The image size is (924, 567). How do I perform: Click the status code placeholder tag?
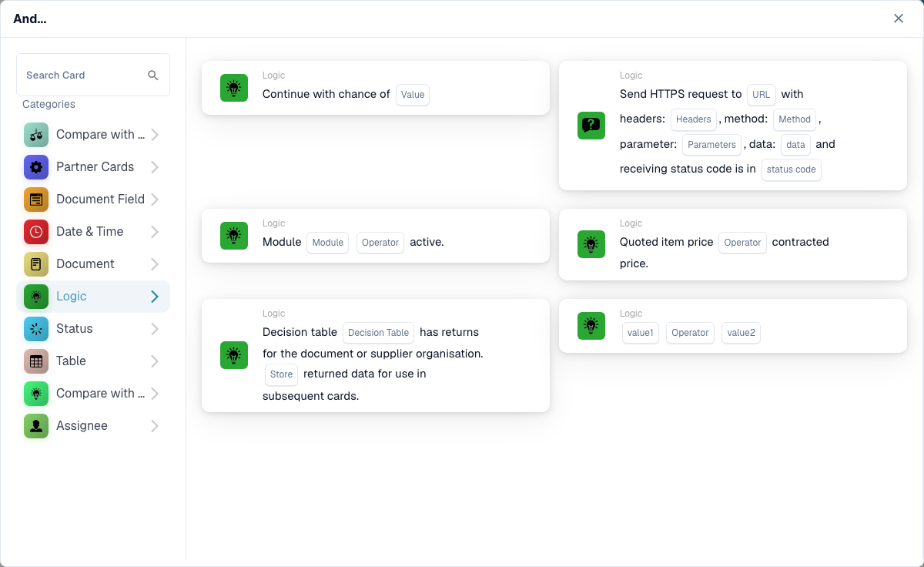click(x=792, y=169)
